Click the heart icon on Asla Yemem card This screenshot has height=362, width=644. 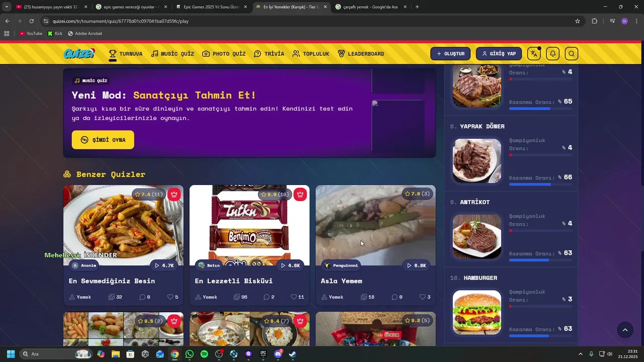coord(423,297)
